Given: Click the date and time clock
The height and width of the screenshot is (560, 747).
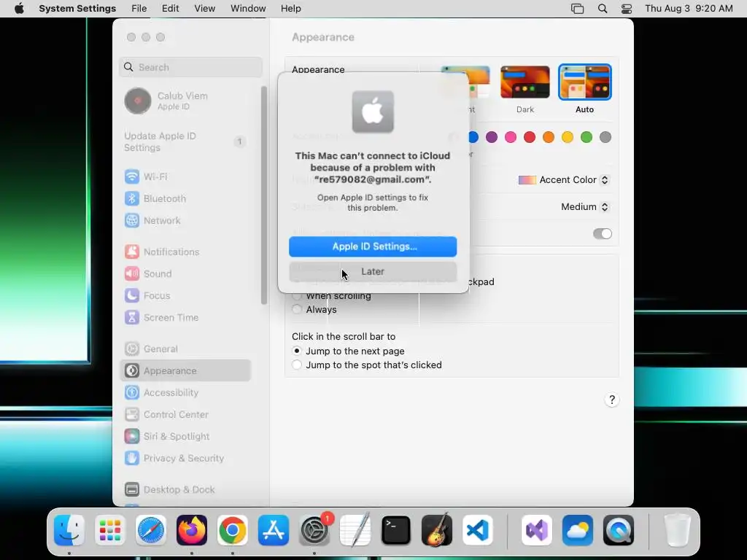Looking at the screenshot, I should coord(689,9).
